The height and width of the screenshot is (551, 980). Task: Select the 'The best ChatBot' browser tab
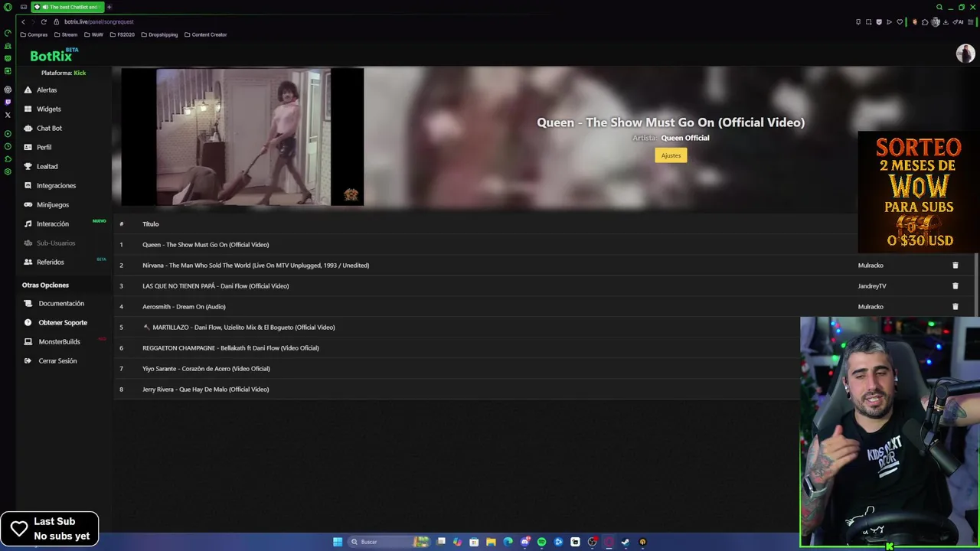(67, 7)
